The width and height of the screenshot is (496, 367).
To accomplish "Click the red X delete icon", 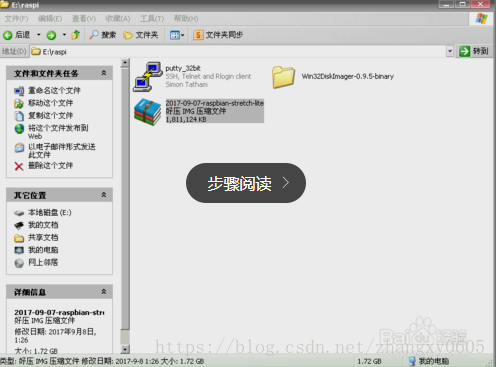I will [19, 166].
